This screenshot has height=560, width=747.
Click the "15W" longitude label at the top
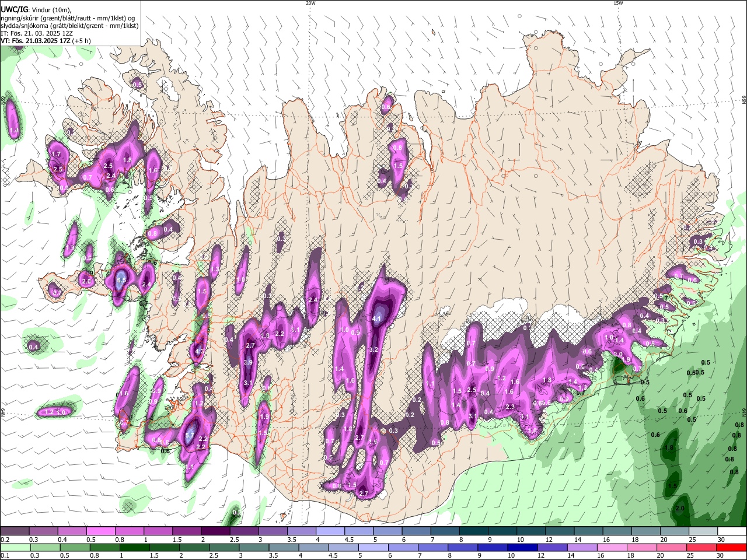tap(618, 3)
